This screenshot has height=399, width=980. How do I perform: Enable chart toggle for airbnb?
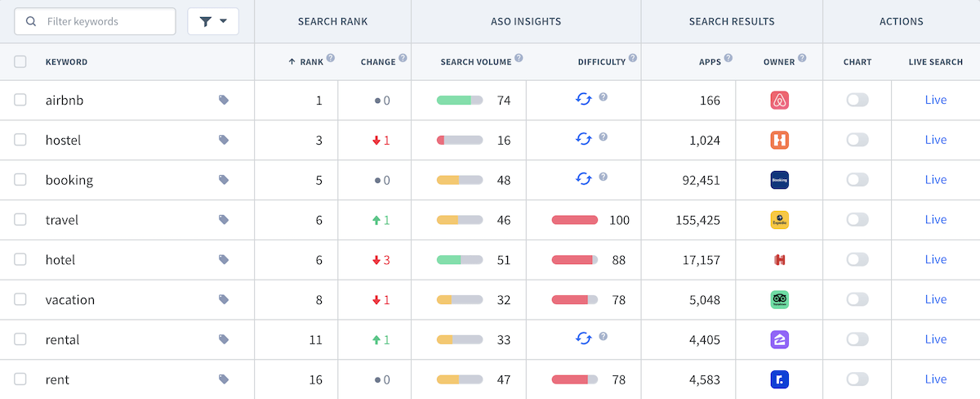[857, 100]
